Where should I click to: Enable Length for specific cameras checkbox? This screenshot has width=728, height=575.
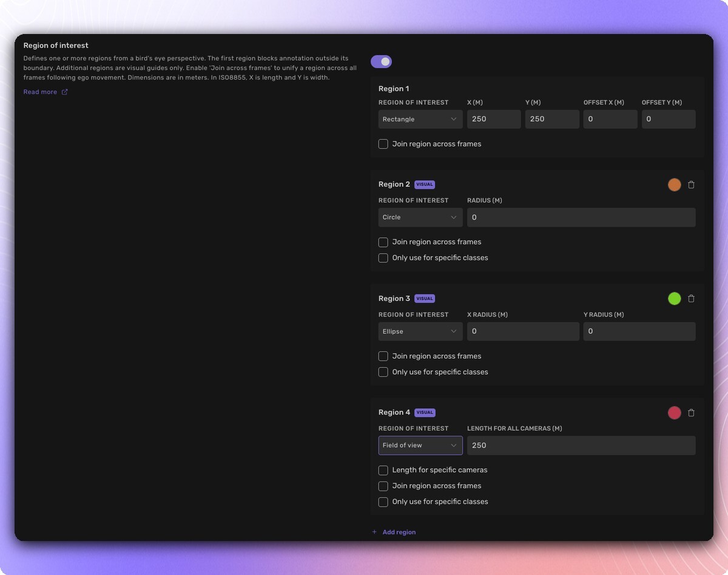click(x=383, y=470)
